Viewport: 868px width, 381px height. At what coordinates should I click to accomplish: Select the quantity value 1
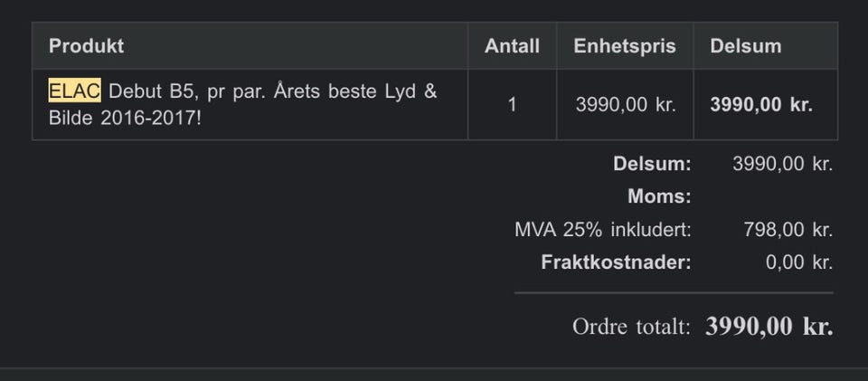click(x=512, y=105)
